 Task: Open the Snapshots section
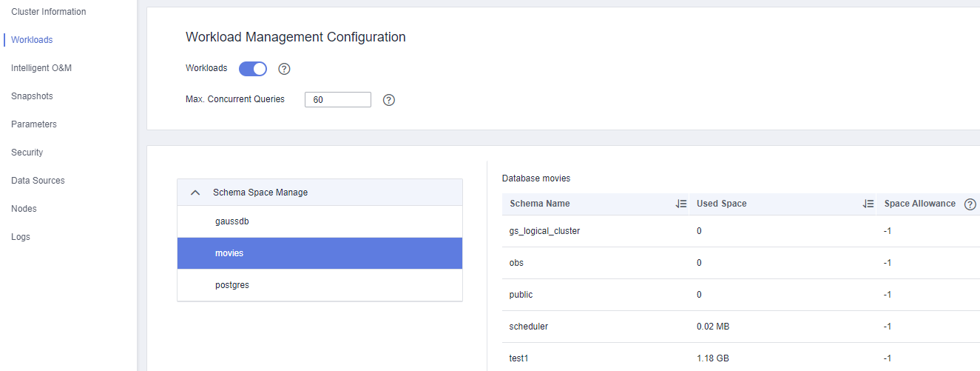[x=32, y=96]
